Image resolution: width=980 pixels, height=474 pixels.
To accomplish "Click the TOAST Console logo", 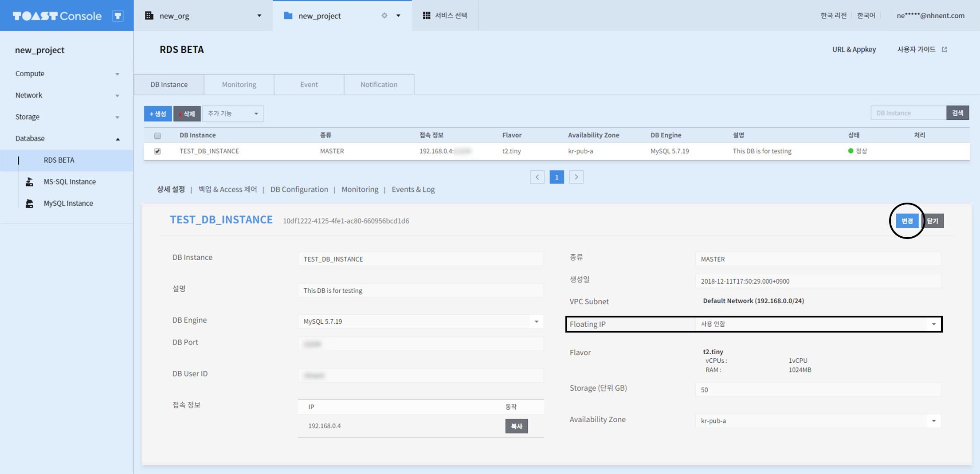I will click(57, 16).
